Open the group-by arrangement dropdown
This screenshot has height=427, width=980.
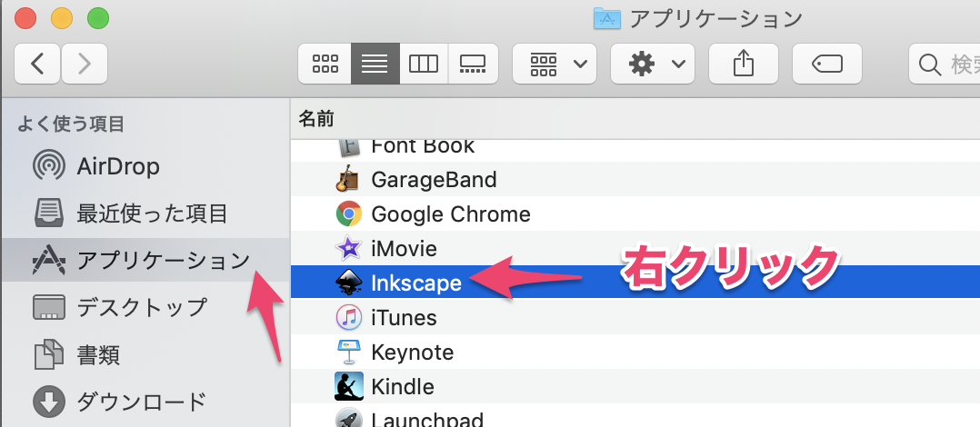tap(555, 64)
